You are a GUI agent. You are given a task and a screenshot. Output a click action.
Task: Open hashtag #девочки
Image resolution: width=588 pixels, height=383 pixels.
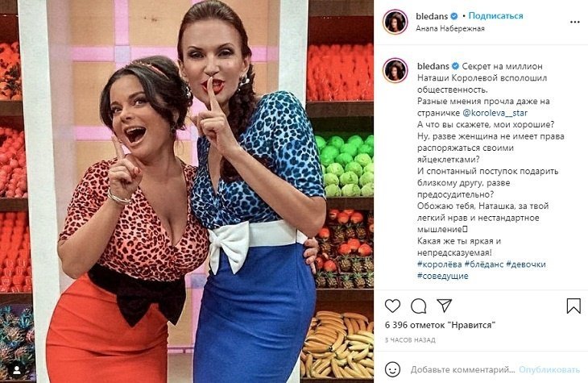point(526,264)
